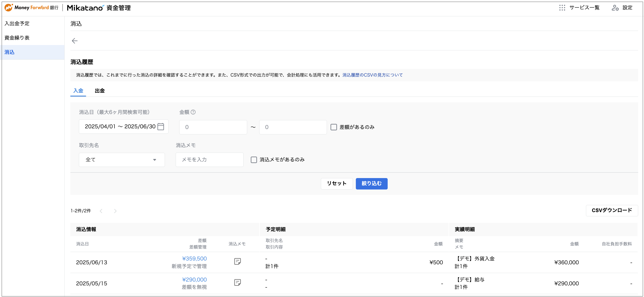This screenshot has width=644, height=297.
Task: Open the 消込履歴のCSVの見方について link
Action: pos(372,75)
